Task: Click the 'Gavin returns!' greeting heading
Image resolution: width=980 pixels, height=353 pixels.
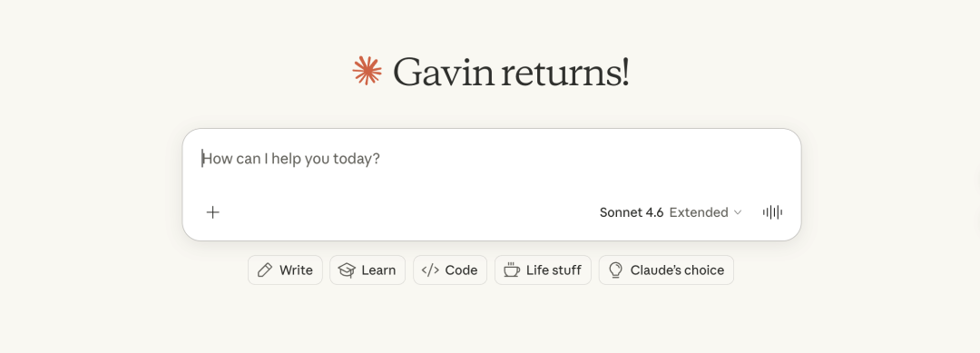Action: coord(511,71)
